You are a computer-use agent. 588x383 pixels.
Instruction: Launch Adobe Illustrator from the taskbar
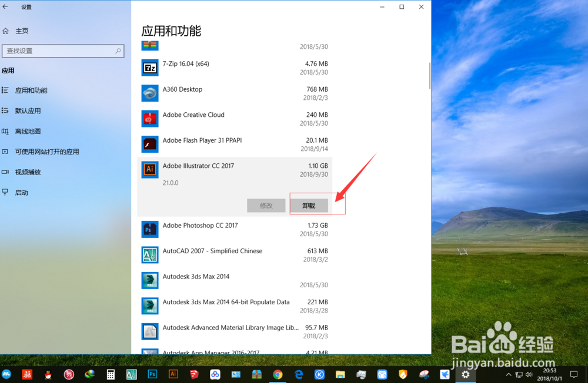pyautogui.click(x=173, y=374)
